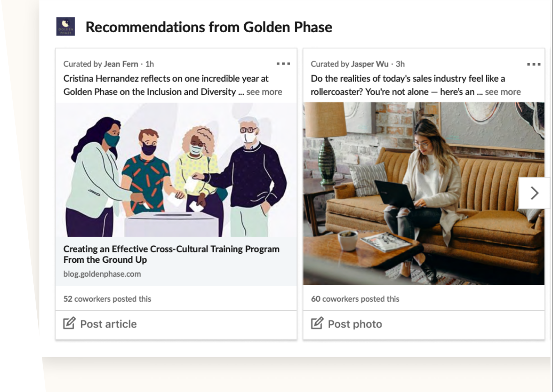Show next recommendations with the right chevron

tap(534, 193)
